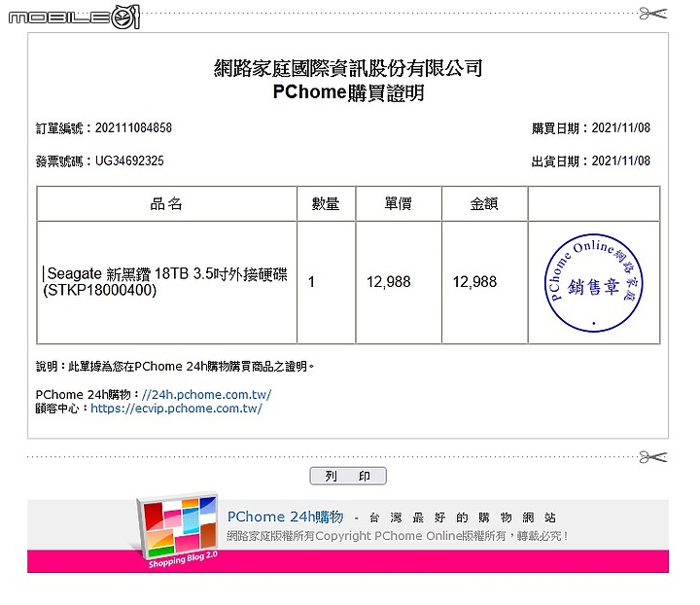Click 12,988 under the 單價 column
Screen dimensions: 700x605
click(x=388, y=282)
